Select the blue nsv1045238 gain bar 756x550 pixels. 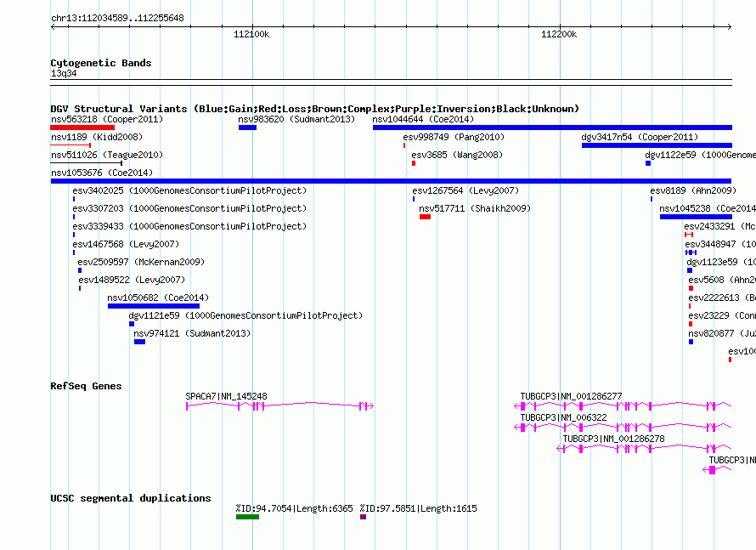click(x=697, y=217)
